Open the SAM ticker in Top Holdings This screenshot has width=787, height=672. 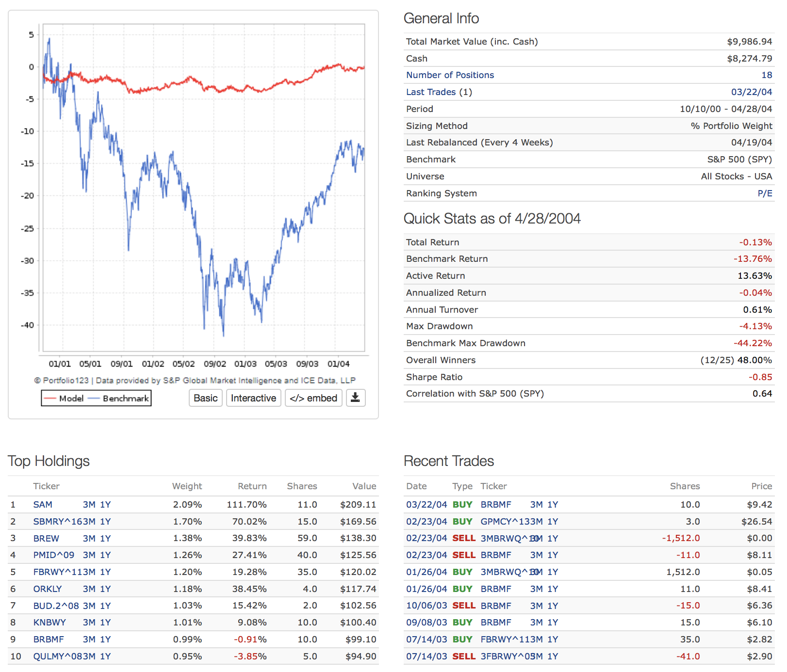pos(43,505)
